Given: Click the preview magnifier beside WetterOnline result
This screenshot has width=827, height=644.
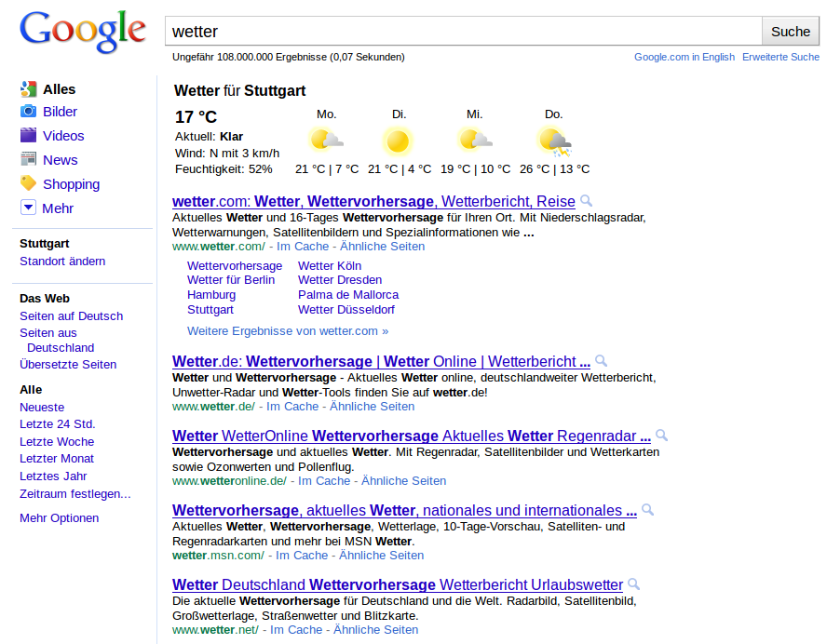Looking at the screenshot, I should click(x=661, y=436).
